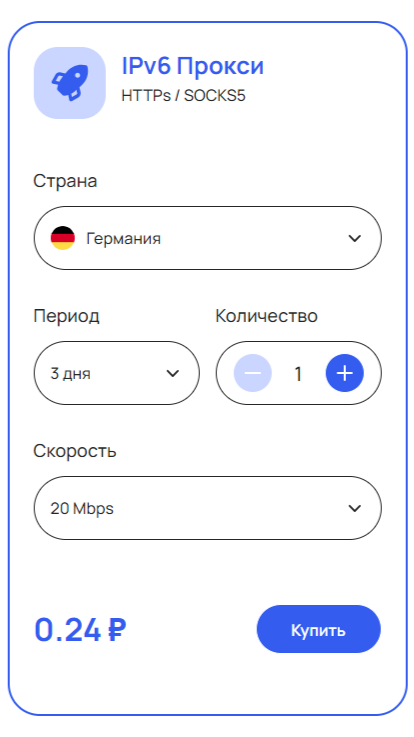
Task: Click the Страна label
Action: click(x=65, y=181)
